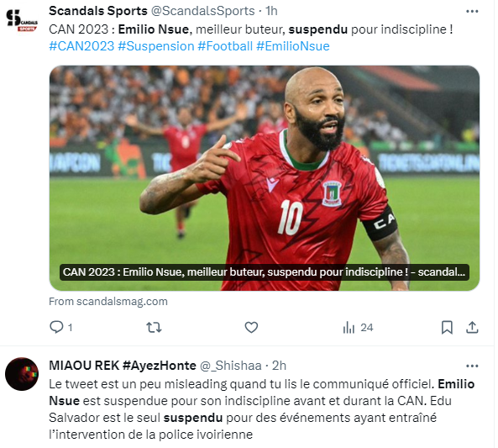Open the Scandals Sports display name

[x=98, y=11]
